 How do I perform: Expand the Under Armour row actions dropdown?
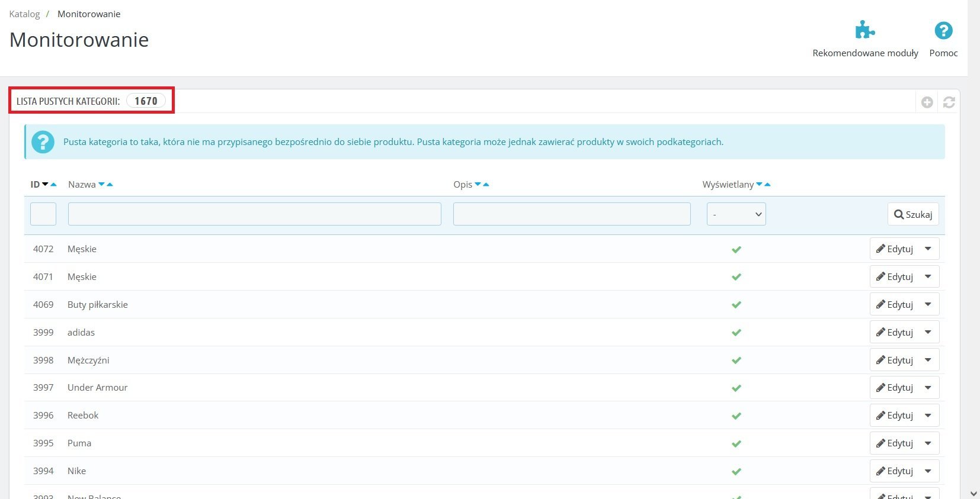928,388
